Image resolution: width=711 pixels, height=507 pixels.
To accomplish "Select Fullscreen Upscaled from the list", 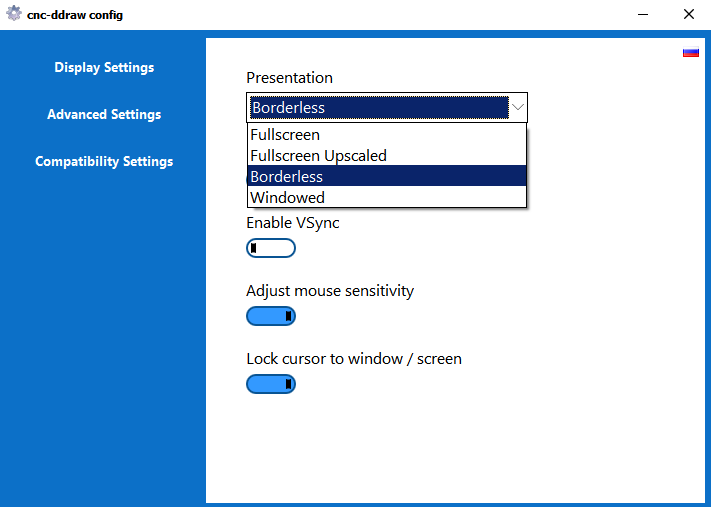I will coord(318,155).
